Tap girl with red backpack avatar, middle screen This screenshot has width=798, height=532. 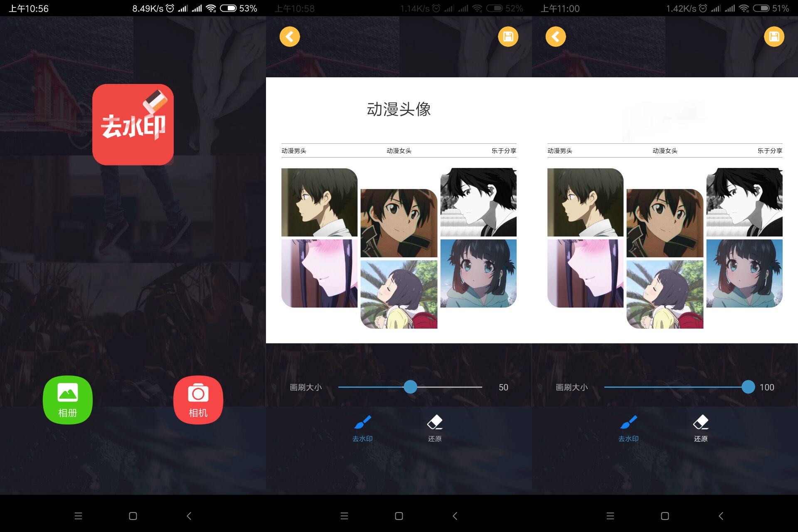pos(399,295)
